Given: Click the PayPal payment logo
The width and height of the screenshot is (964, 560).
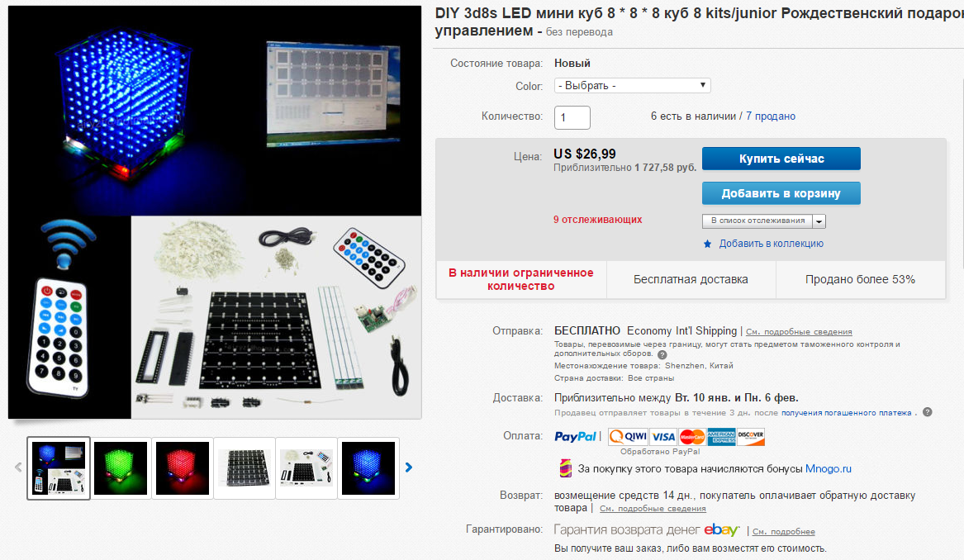Looking at the screenshot, I should (576, 436).
